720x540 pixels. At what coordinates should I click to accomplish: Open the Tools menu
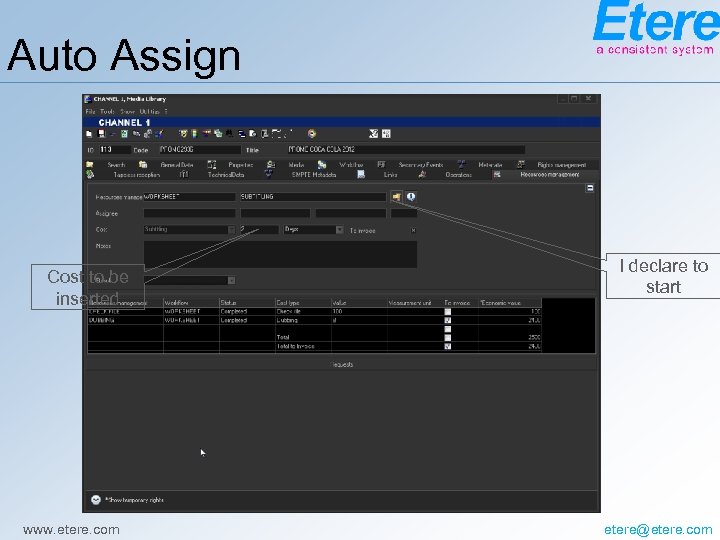click(107, 112)
